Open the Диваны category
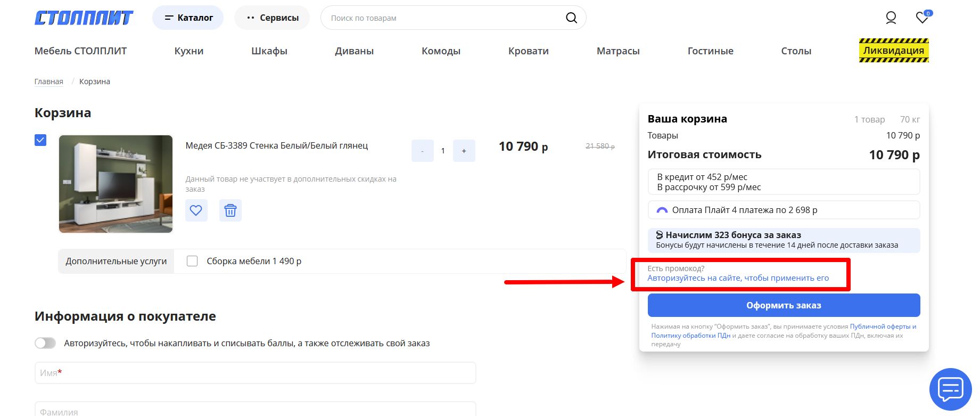This screenshot has width=980, height=416. (x=354, y=51)
